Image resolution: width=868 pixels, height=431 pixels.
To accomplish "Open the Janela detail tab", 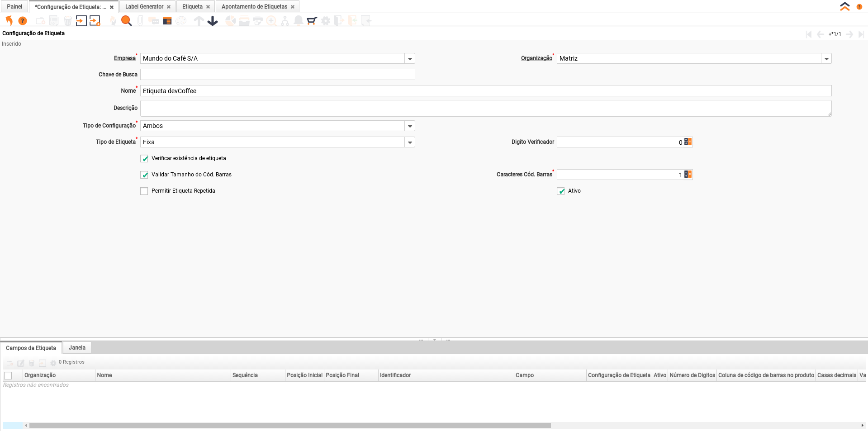I will 77,348.
